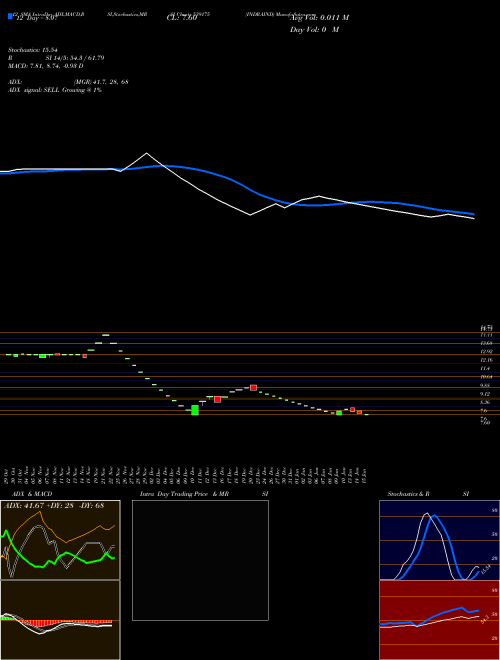Click the 10.64 price axis label
Viewport: 500px width, 660px height.
coord(486,377)
